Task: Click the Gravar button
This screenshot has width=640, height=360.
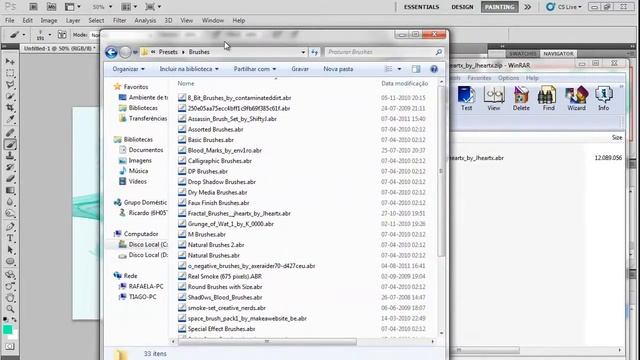Action: 300,69
